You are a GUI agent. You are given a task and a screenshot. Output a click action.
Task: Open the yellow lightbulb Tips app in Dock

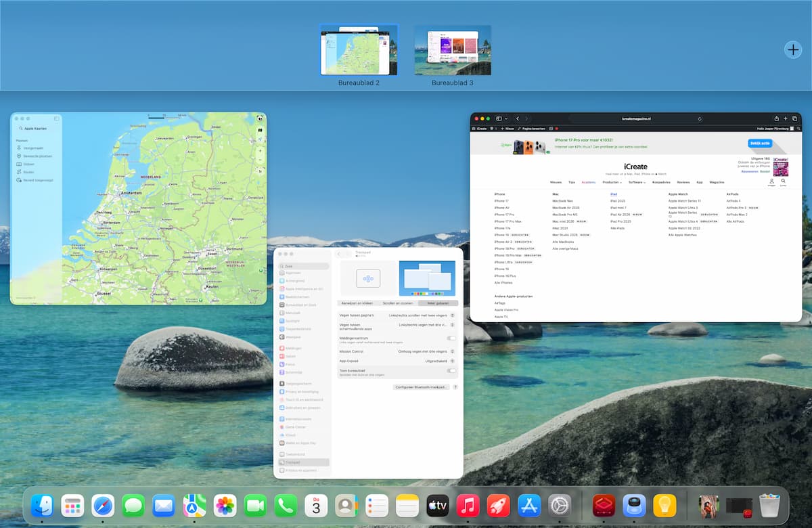pos(664,506)
